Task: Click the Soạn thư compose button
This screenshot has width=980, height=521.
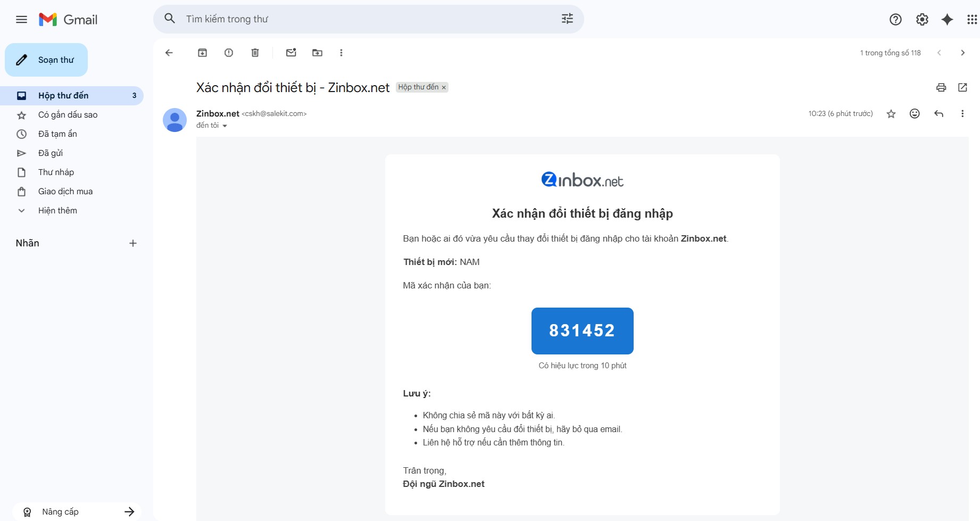Action: click(x=46, y=60)
